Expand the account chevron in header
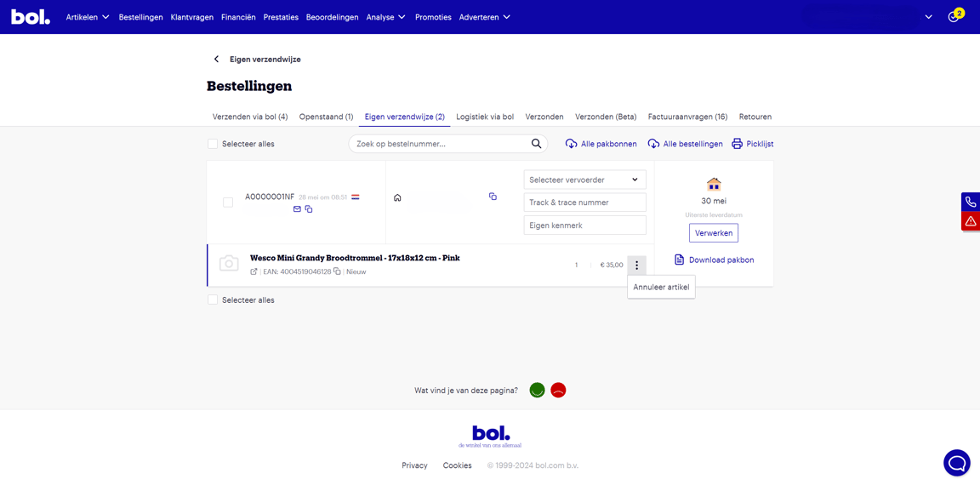 (x=929, y=17)
